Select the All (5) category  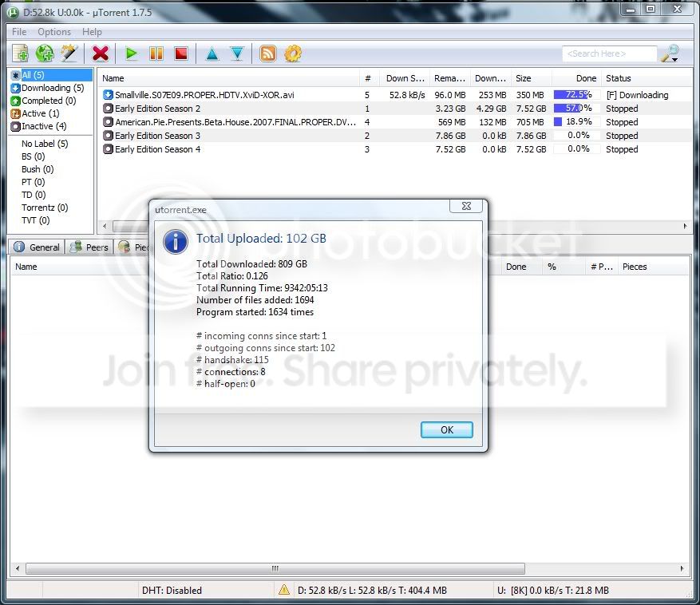pos(51,75)
